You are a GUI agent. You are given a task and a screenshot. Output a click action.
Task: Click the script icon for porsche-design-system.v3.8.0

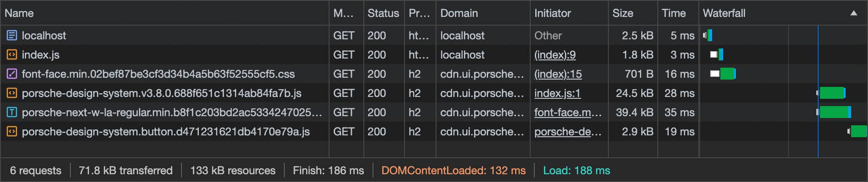click(x=12, y=93)
